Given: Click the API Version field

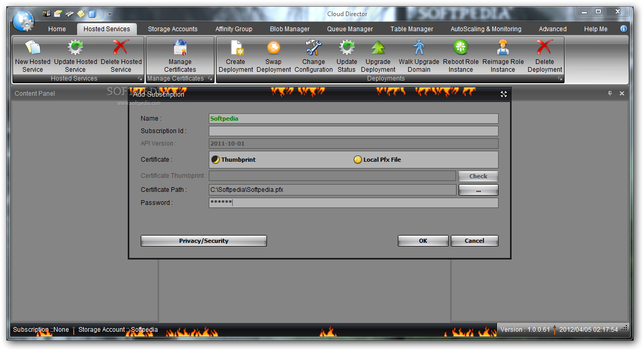Looking at the screenshot, I should point(353,144).
